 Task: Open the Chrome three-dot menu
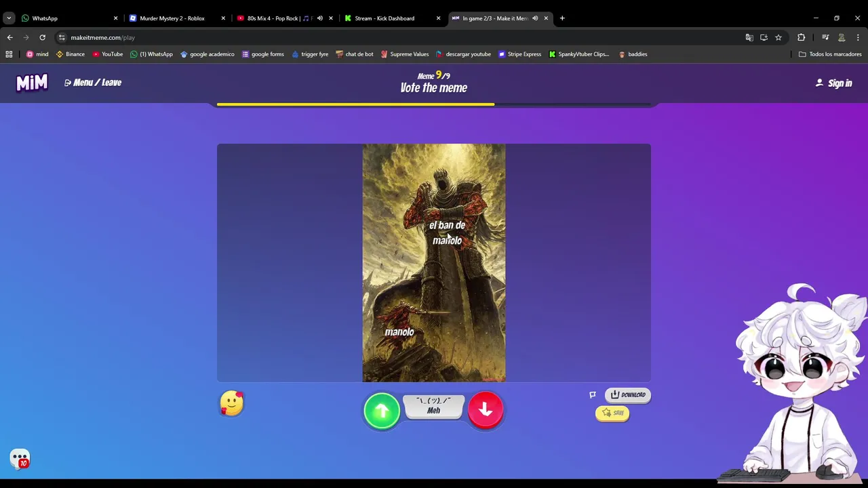point(858,37)
